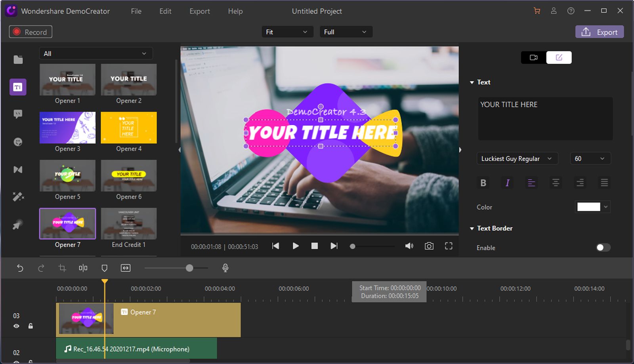Select the Annotations text tool in sidebar

click(18, 87)
